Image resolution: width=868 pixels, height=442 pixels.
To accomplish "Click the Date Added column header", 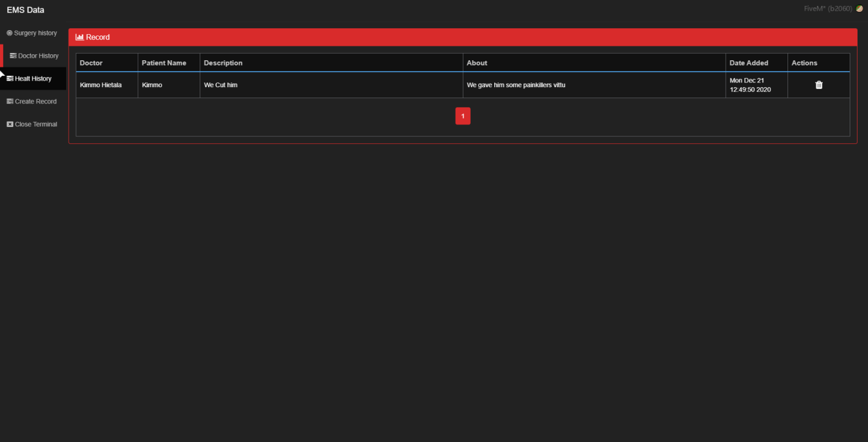I will (749, 63).
